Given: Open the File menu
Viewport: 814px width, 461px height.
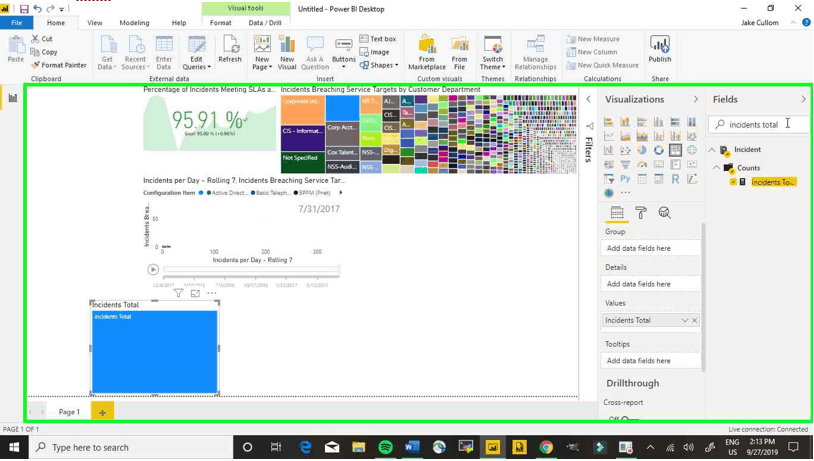Looking at the screenshot, I should 17,23.
